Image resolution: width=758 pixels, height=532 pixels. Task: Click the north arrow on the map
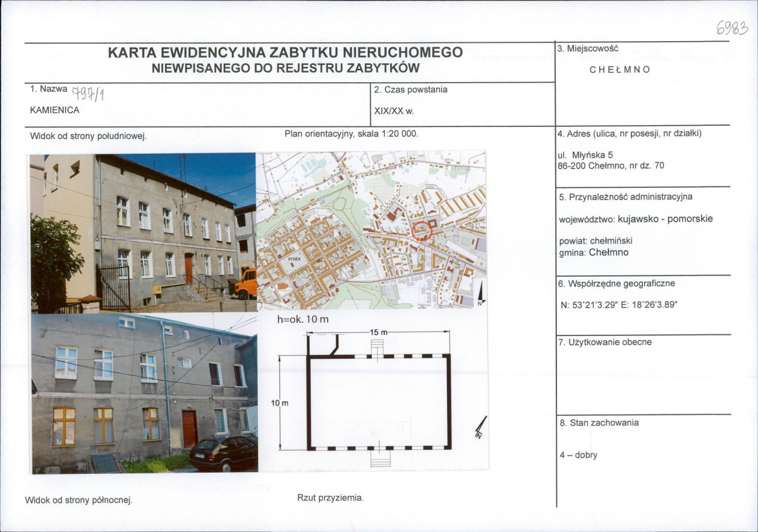tap(480, 295)
